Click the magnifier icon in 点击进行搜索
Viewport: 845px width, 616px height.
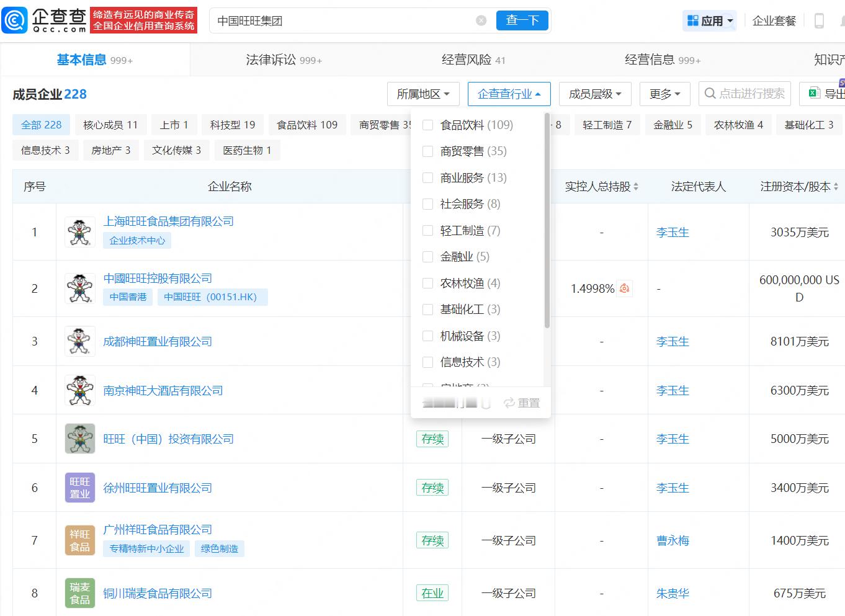tap(710, 94)
